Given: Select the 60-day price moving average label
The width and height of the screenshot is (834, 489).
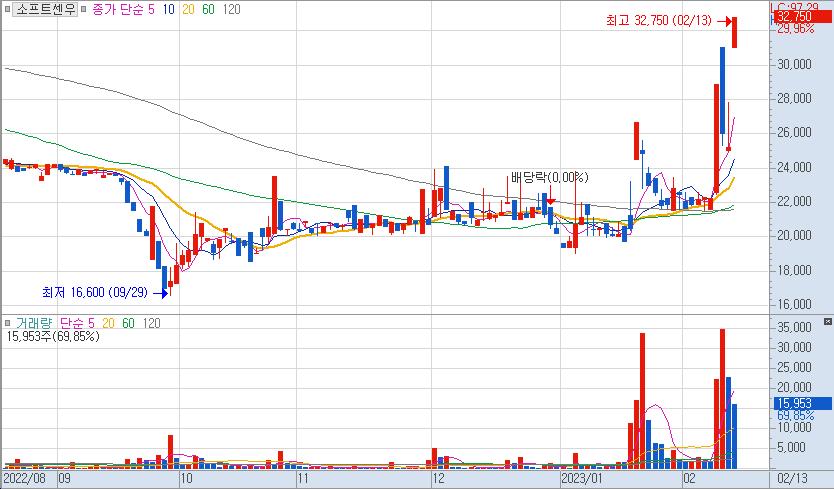Looking at the screenshot, I should [208, 9].
